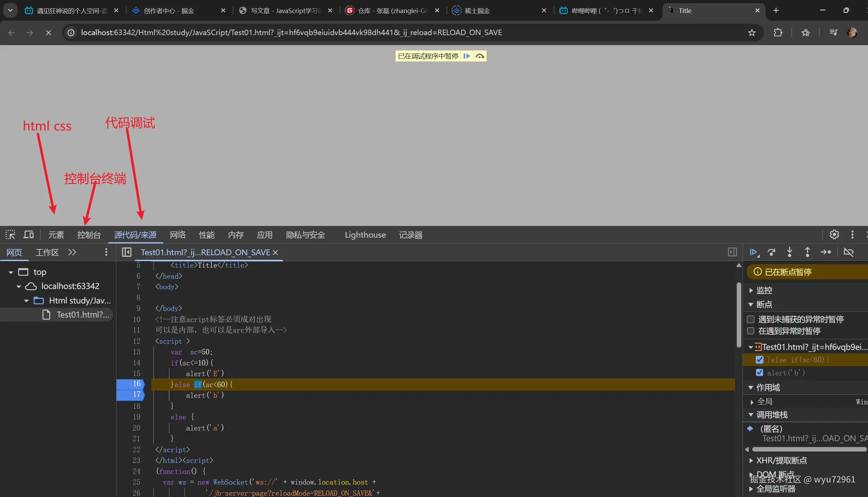Resume from the paused overlay button
The height and width of the screenshot is (497, 868).
[467, 56]
